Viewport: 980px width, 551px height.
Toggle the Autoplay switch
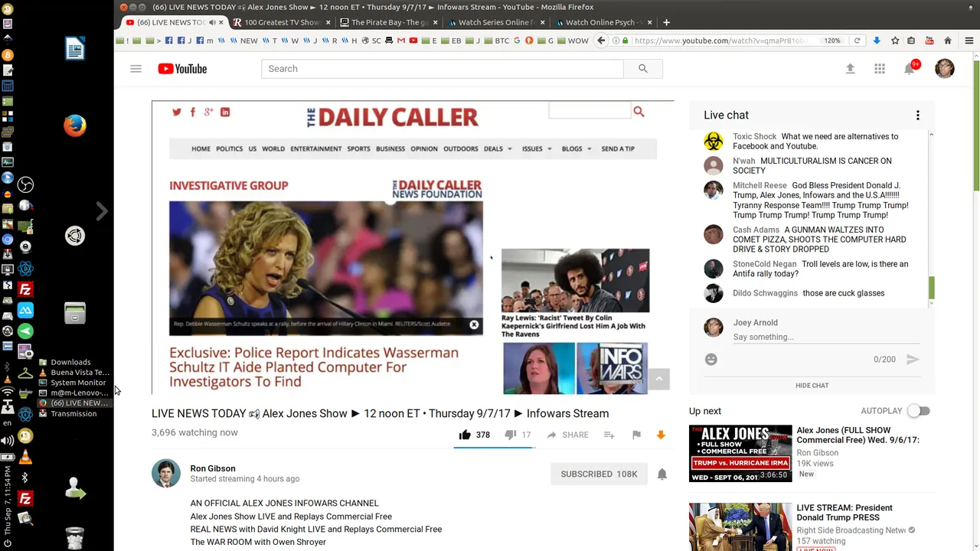coord(918,411)
